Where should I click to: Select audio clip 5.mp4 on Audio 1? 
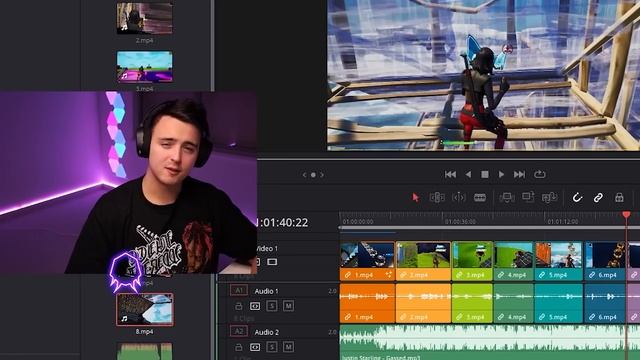(x=559, y=303)
